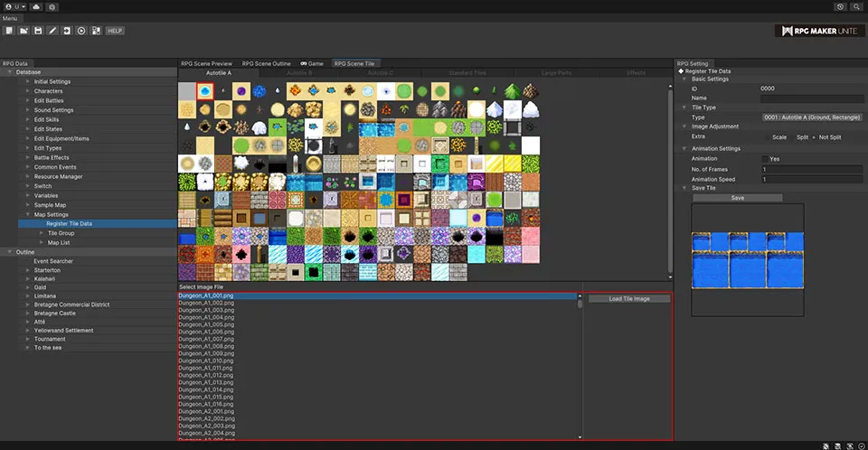Open the Menu menu bar item

point(10,18)
